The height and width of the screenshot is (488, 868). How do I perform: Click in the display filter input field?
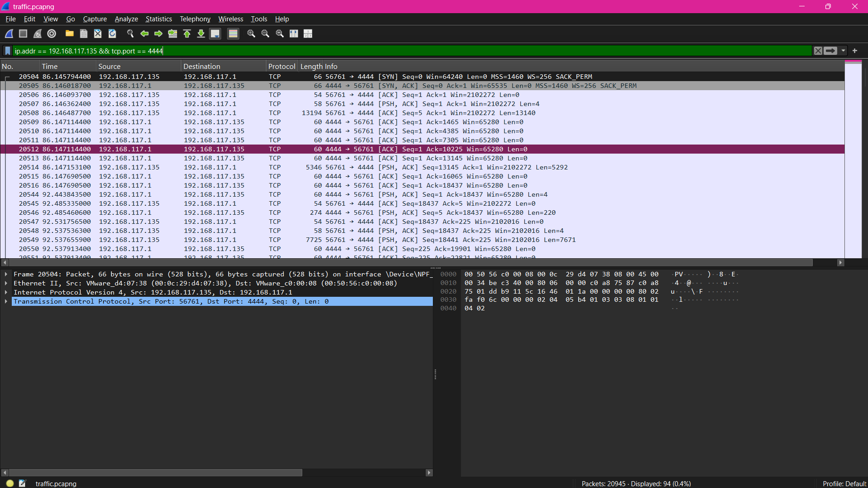[x=411, y=51]
